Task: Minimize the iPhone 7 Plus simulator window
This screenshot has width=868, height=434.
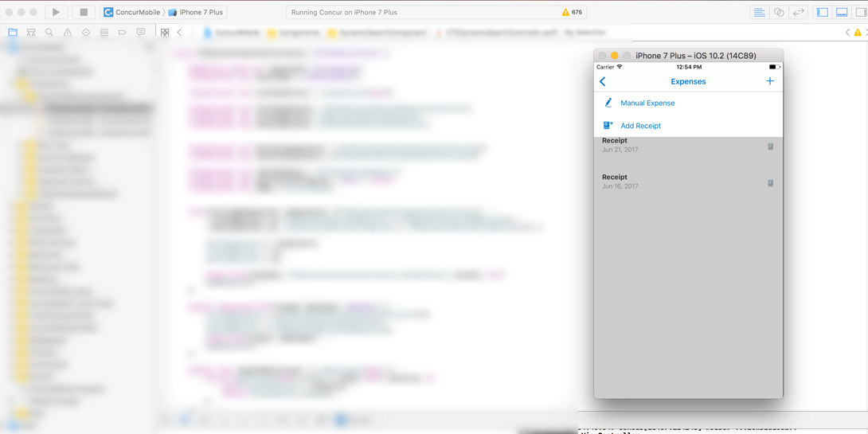Action: [614, 56]
